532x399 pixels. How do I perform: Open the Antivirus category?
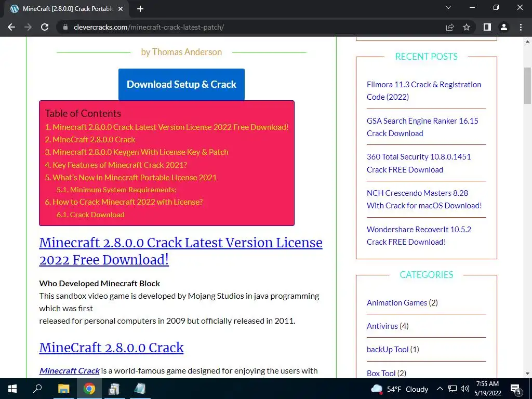point(382,326)
